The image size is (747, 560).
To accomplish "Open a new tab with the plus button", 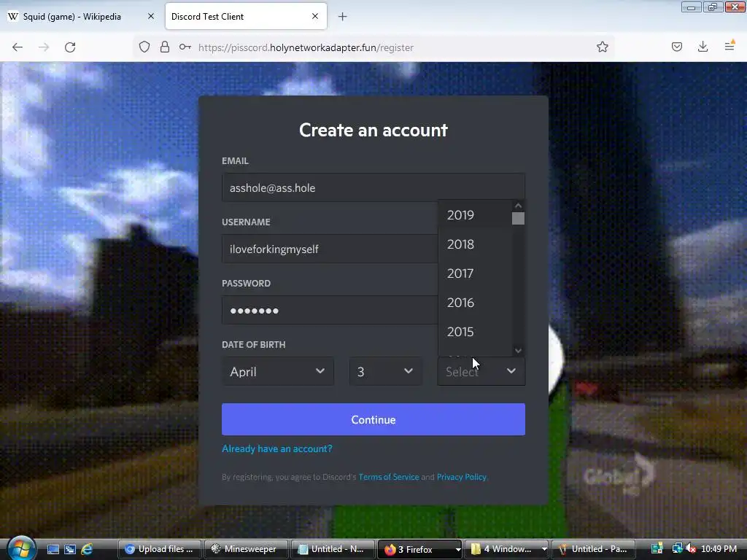I will click(x=343, y=17).
